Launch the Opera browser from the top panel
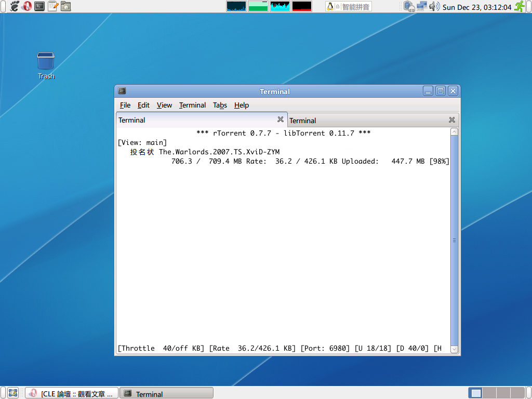This screenshot has height=399, width=532. pos(27,6)
